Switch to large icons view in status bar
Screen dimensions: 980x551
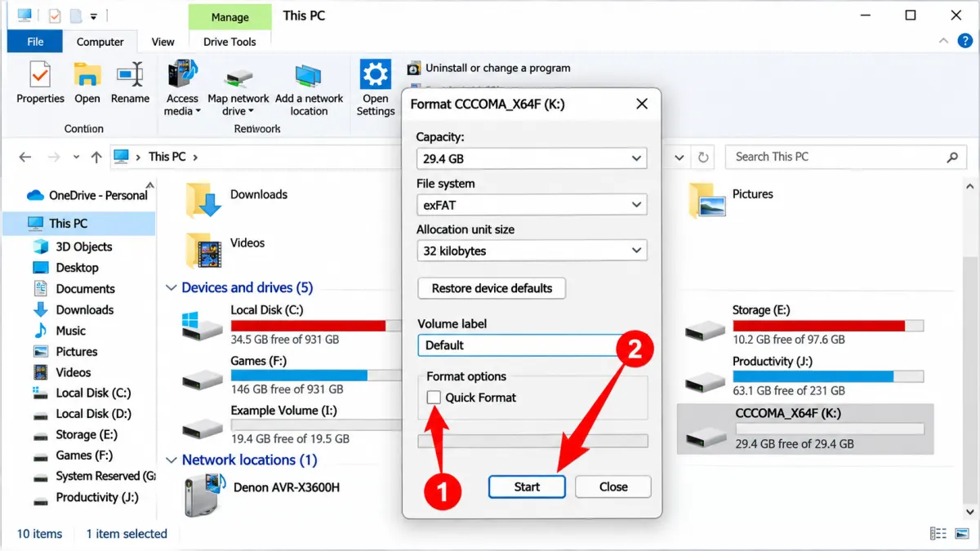click(962, 534)
